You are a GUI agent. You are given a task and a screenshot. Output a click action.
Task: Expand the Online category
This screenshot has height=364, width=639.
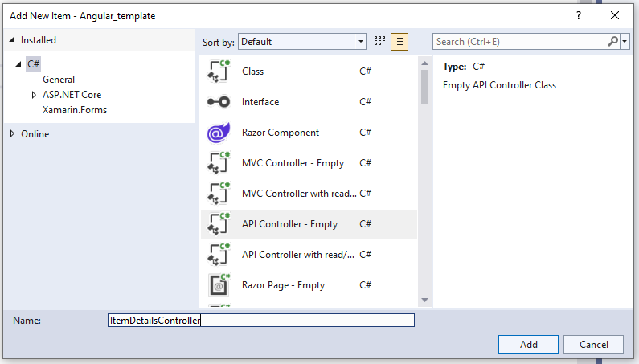click(x=12, y=133)
